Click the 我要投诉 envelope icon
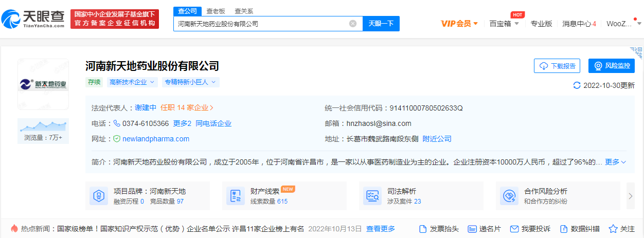 click(514, 229)
